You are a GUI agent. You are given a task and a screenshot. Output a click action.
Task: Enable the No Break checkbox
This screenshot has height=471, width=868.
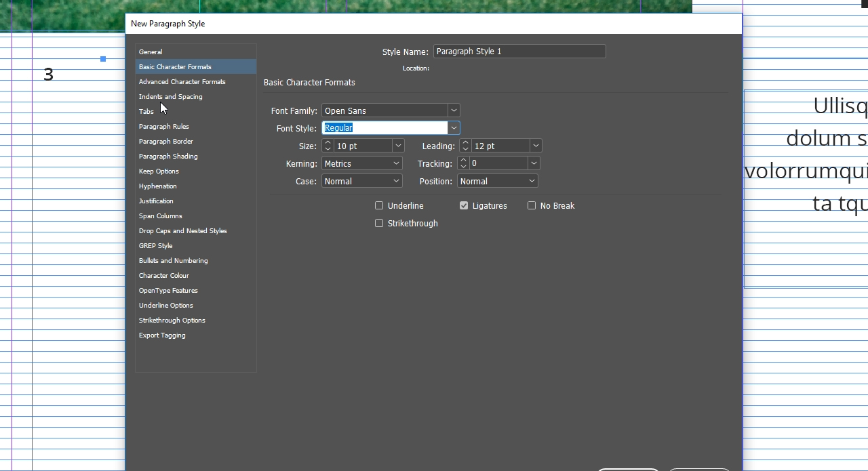[x=532, y=205]
